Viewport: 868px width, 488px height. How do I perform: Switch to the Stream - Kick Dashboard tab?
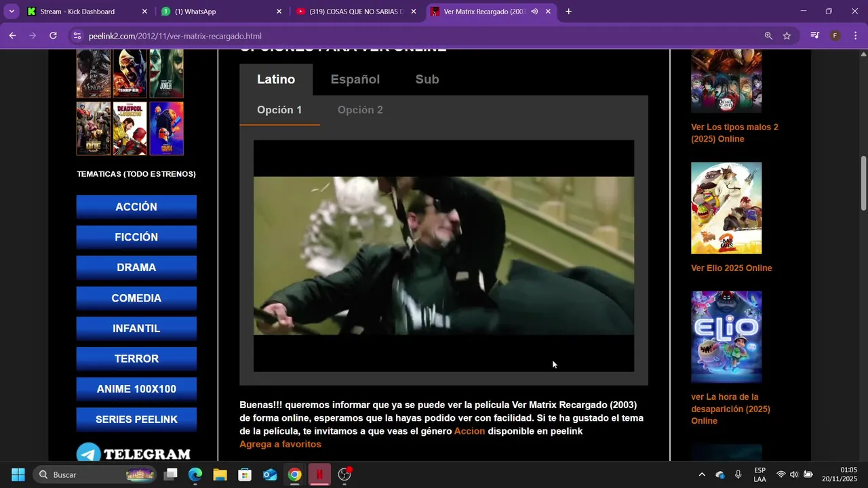pyautogui.click(x=87, y=12)
